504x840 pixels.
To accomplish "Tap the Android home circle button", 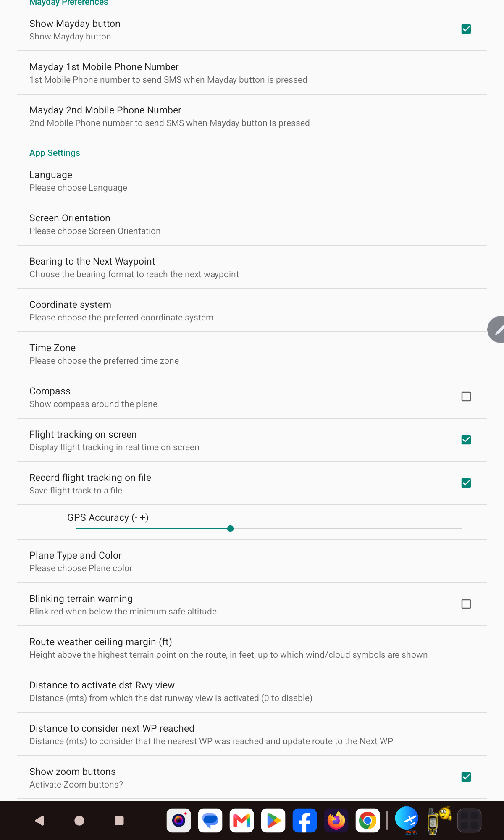I will coord(79,820).
